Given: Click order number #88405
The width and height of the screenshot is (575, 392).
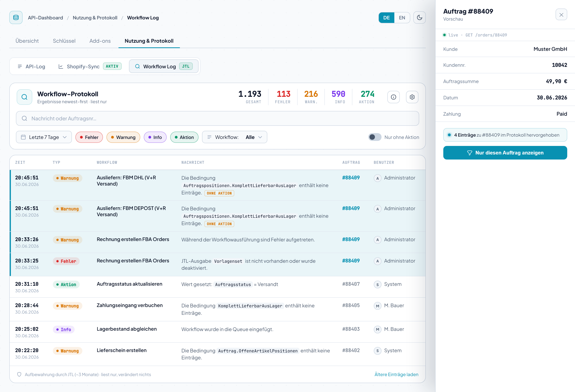Looking at the screenshot, I should point(351,305).
